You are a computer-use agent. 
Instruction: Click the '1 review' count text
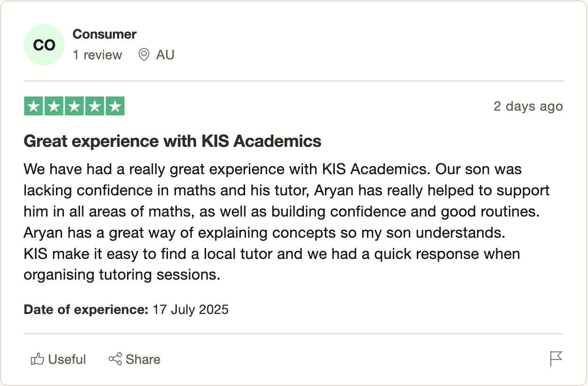(x=97, y=55)
